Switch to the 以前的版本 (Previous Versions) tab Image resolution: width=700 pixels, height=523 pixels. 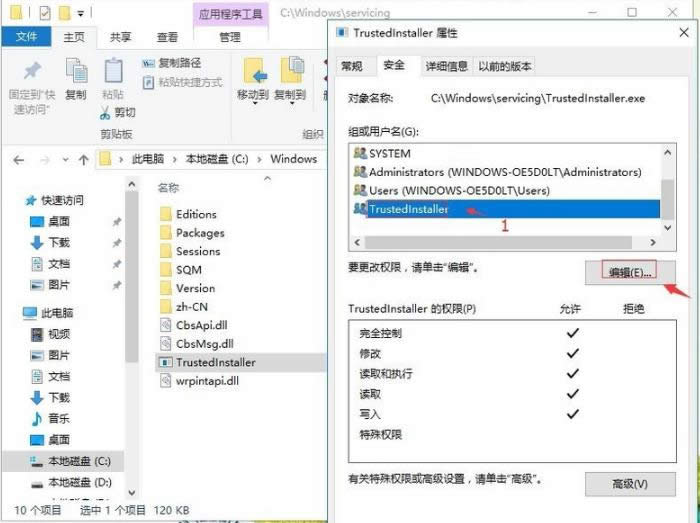pyautogui.click(x=504, y=66)
